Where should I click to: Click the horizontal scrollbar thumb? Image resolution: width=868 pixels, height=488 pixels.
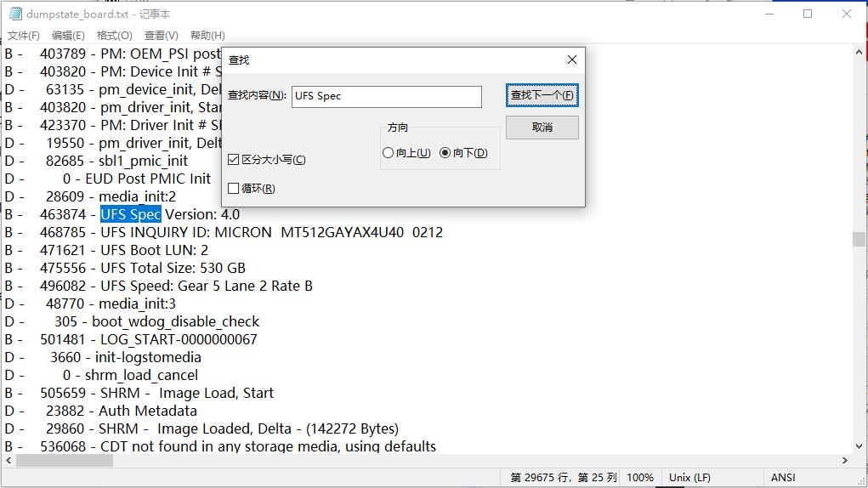[x=65, y=460]
